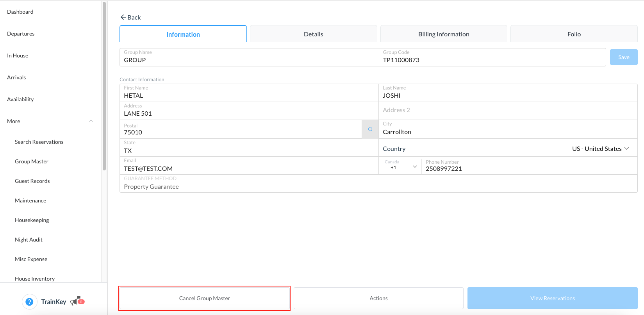Open Night Audit from the sidebar
This screenshot has width=644, height=315.
coord(29,240)
